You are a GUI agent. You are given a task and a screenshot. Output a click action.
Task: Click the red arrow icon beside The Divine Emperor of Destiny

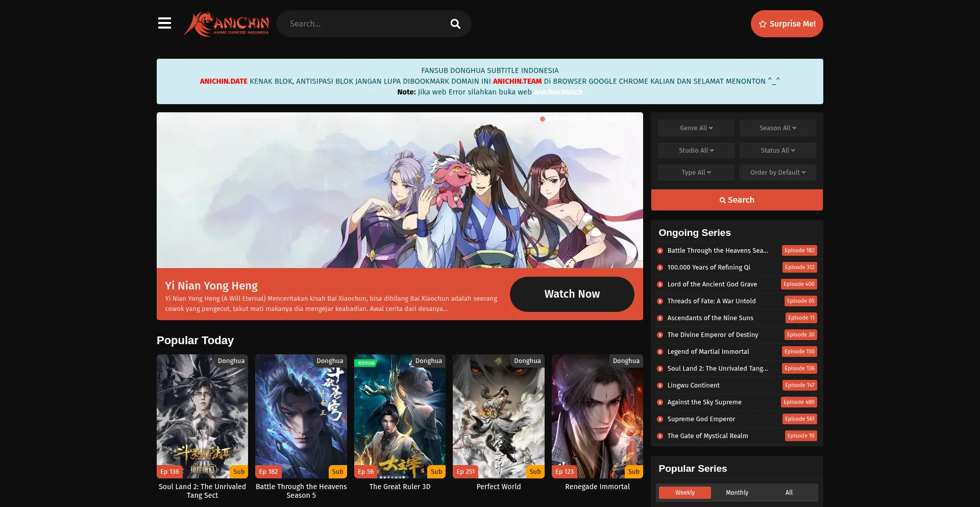[x=660, y=335]
